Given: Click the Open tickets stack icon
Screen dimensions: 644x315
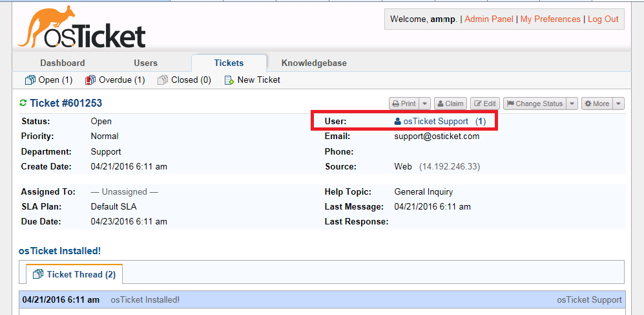Looking at the screenshot, I should [x=30, y=80].
